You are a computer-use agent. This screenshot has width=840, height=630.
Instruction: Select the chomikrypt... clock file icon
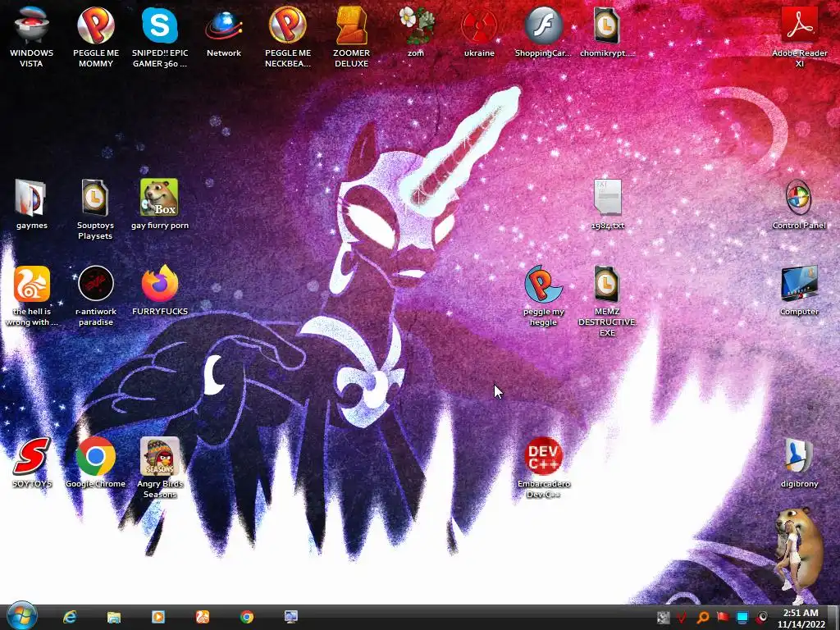tap(607, 25)
